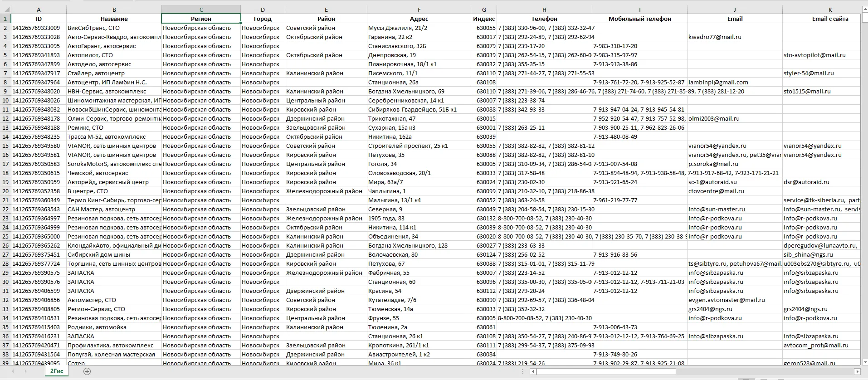Select row 15 header

[5, 146]
